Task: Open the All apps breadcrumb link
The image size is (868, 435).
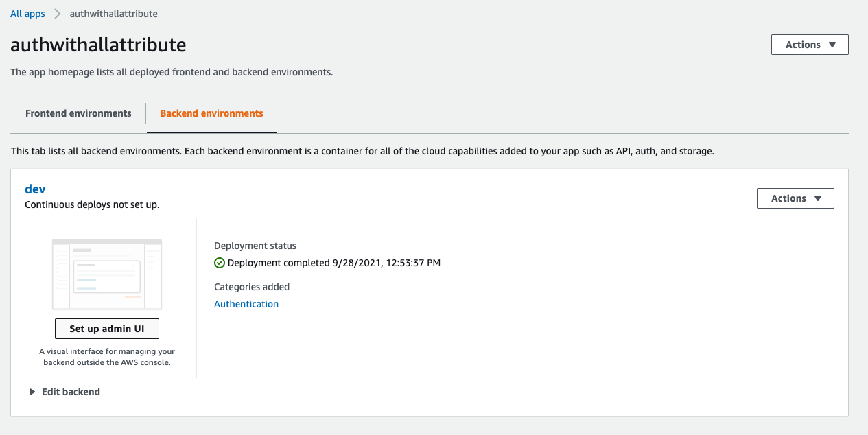Action: (27, 14)
